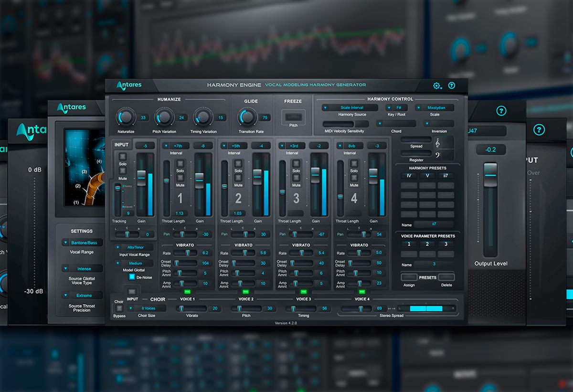Click the Timing Variation knob
573x392 pixels.
(202, 117)
